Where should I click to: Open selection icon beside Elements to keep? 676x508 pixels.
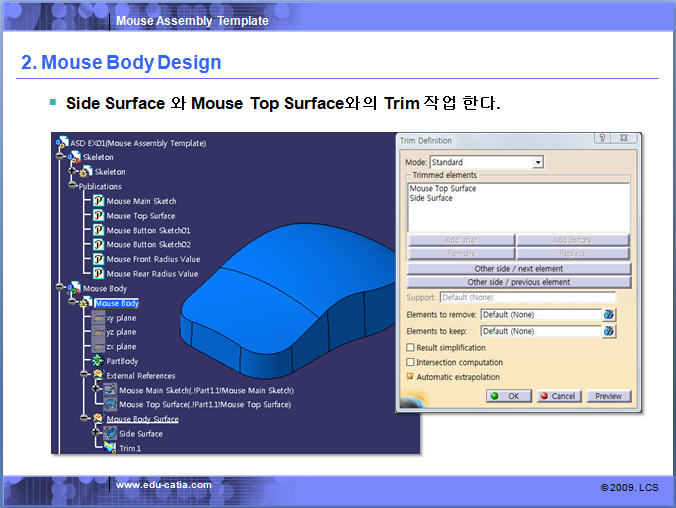[609, 331]
